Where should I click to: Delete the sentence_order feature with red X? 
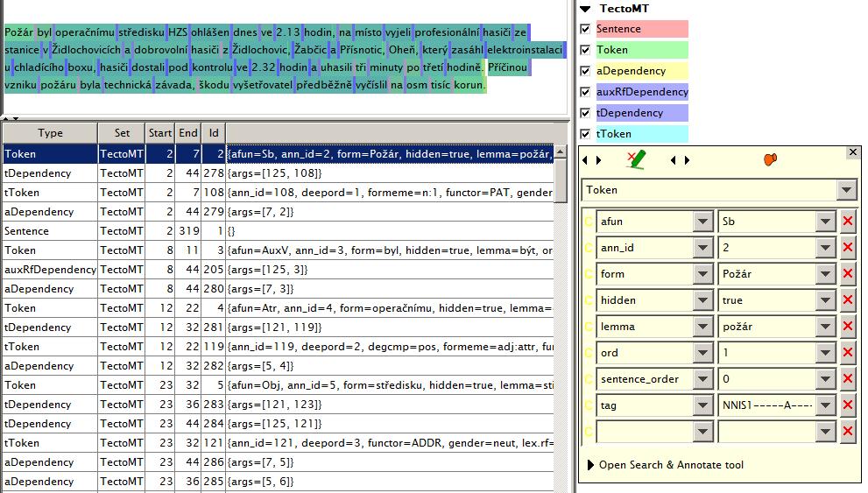[x=848, y=379]
